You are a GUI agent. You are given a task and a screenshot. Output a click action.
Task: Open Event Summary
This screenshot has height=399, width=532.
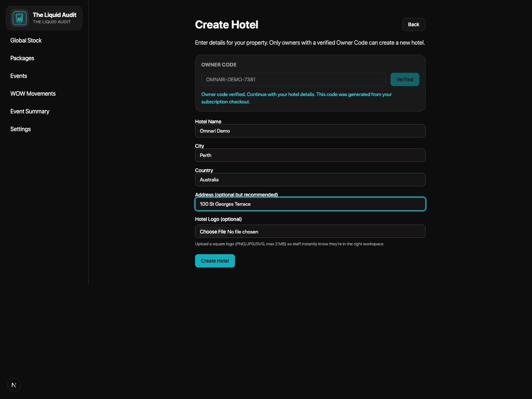pyautogui.click(x=30, y=111)
